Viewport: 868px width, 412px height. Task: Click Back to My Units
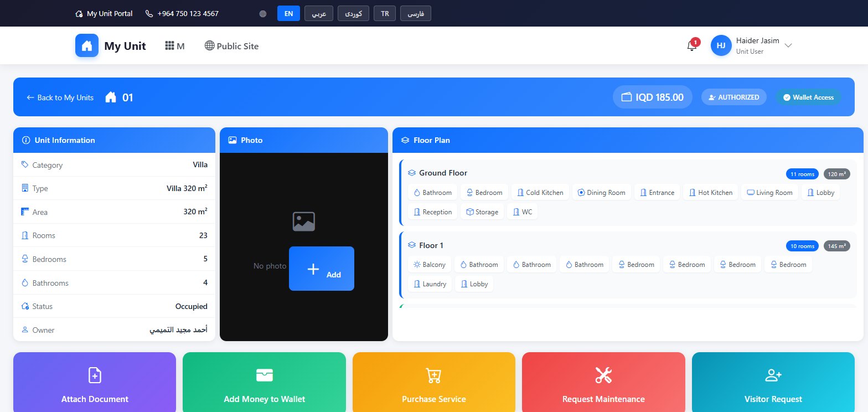[x=60, y=97]
